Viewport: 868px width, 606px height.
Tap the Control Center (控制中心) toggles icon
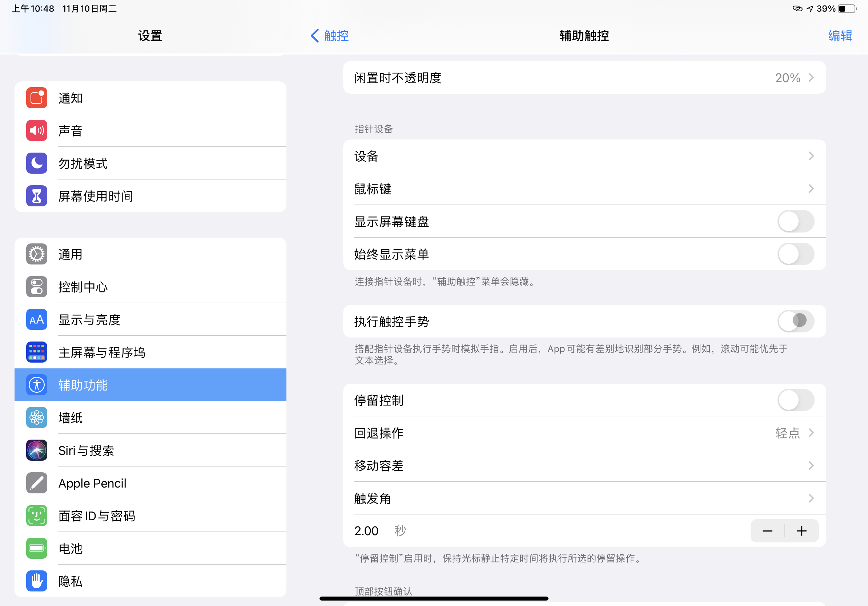tap(37, 287)
